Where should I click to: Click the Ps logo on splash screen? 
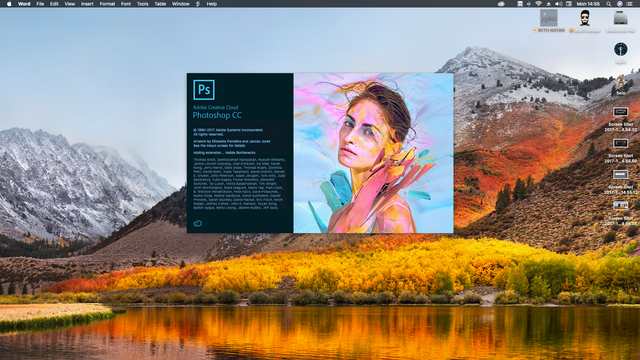[204, 90]
